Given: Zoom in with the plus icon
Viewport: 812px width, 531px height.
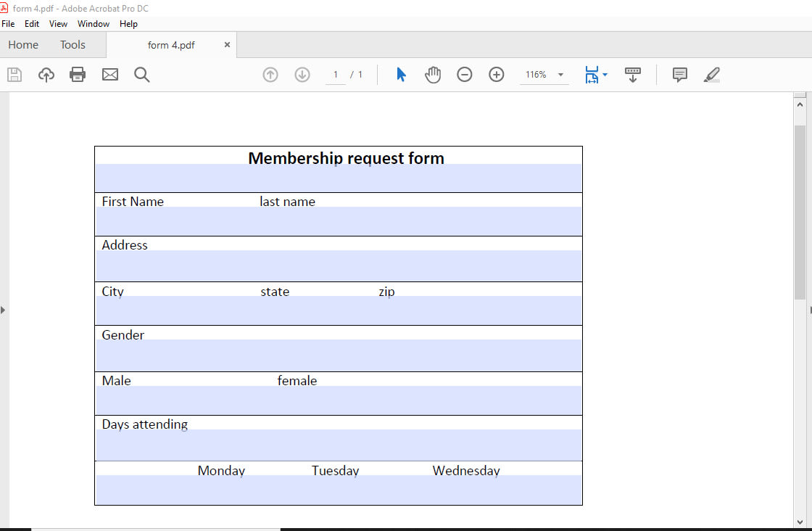Looking at the screenshot, I should point(497,75).
